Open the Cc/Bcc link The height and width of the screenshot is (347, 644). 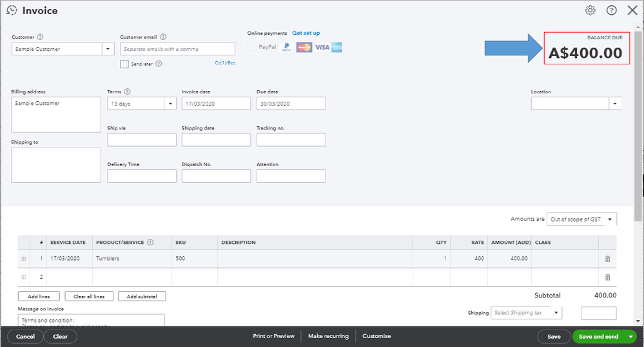point(225,62)
